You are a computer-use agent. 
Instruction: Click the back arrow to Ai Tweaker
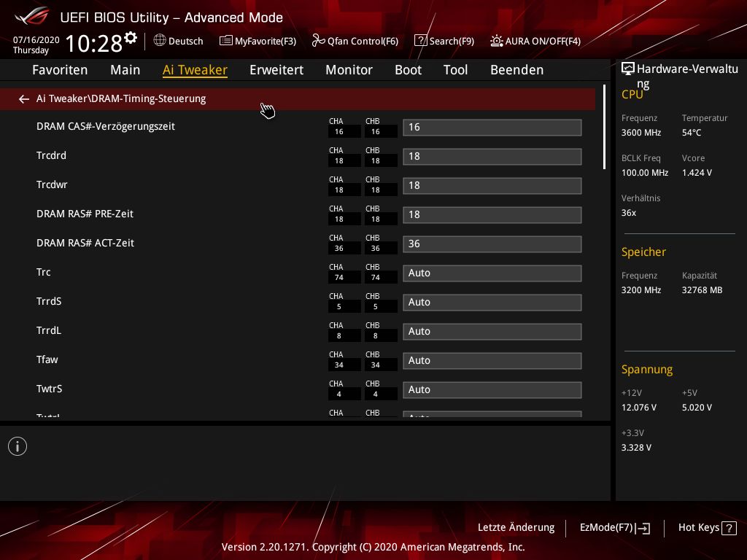(24, 99)
